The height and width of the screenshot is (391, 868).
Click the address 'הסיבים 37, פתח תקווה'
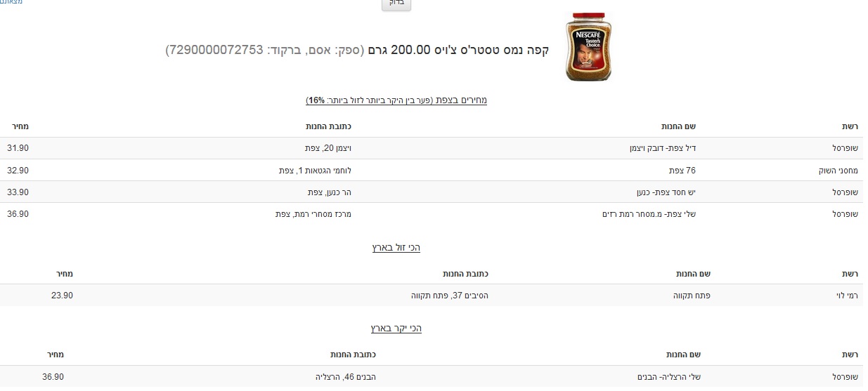(450, 295)
